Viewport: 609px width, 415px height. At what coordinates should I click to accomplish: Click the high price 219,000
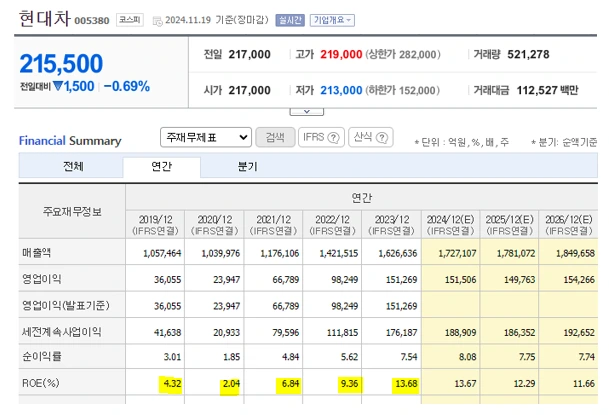tap(341, 54)
